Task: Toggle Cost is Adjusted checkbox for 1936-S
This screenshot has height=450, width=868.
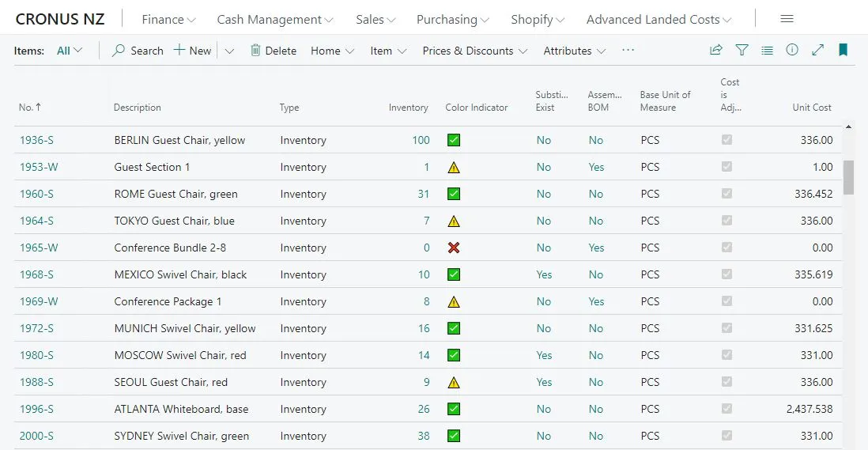Action: coord(726,139)
